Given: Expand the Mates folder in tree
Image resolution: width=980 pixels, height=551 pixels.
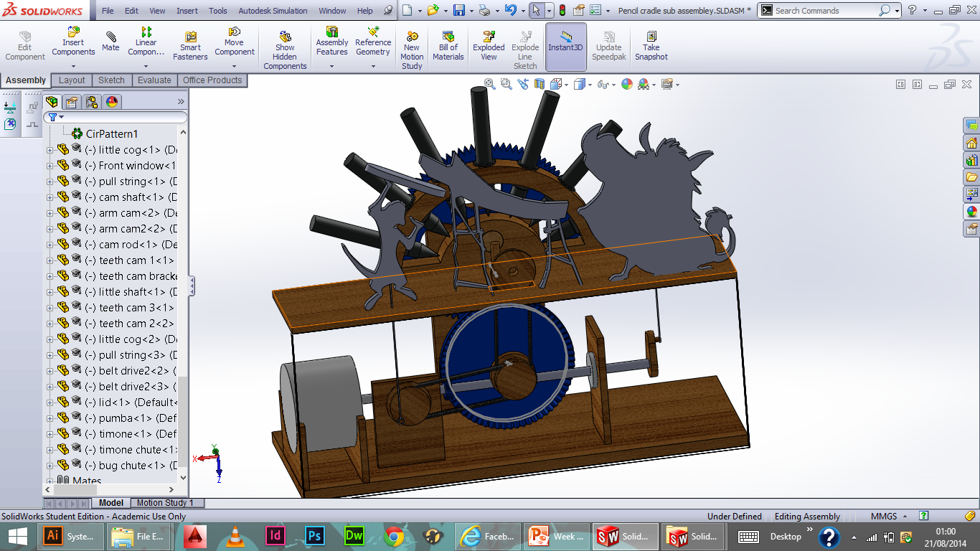Looking at the screenshot, I should click(50, 481).
